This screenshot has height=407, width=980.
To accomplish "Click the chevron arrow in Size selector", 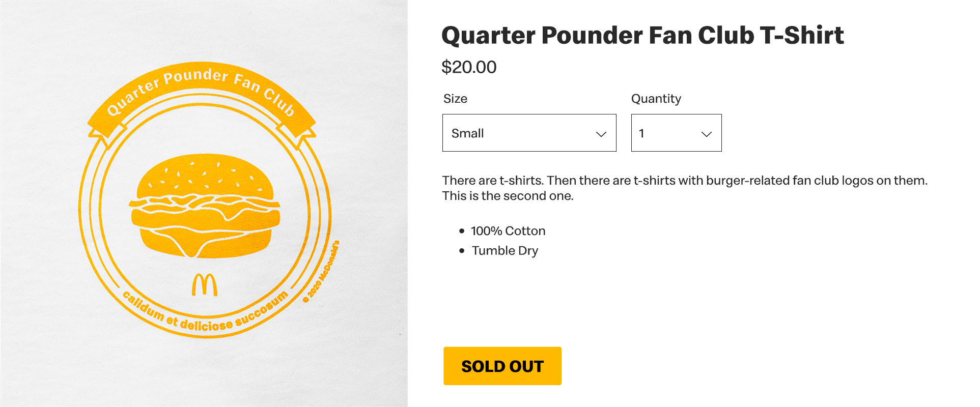I will 601,134.
